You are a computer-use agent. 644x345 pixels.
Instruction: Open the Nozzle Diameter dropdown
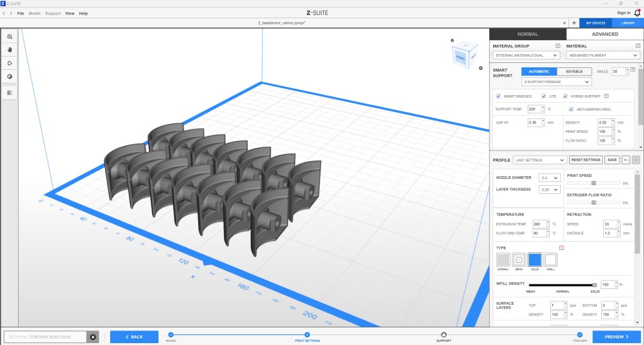pyautogui.click(x=550, y=178)
